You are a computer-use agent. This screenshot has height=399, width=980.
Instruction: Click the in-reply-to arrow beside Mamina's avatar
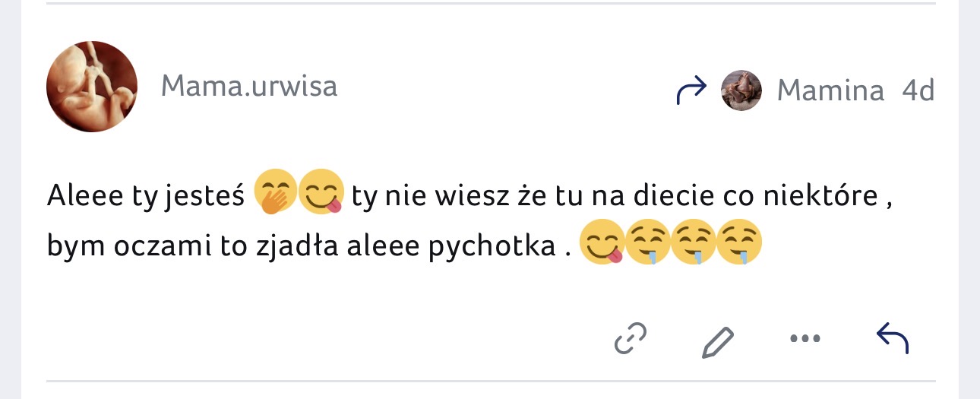(691, 91)
